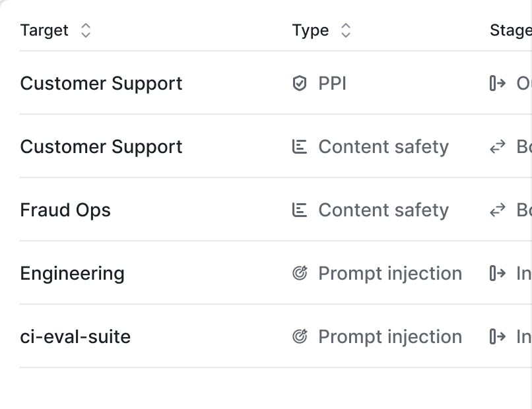The image size is (532, 409).
Task: Click the Prompt injection target icon for ci-eval-suite
Action: tap(300, 336)
